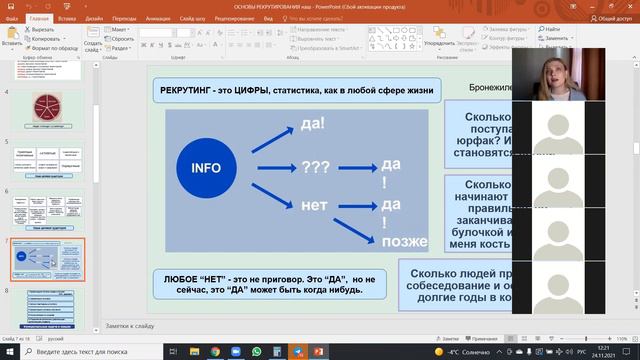
Task: Switch to Слайд-шоу tab
Action: (192, 18)
